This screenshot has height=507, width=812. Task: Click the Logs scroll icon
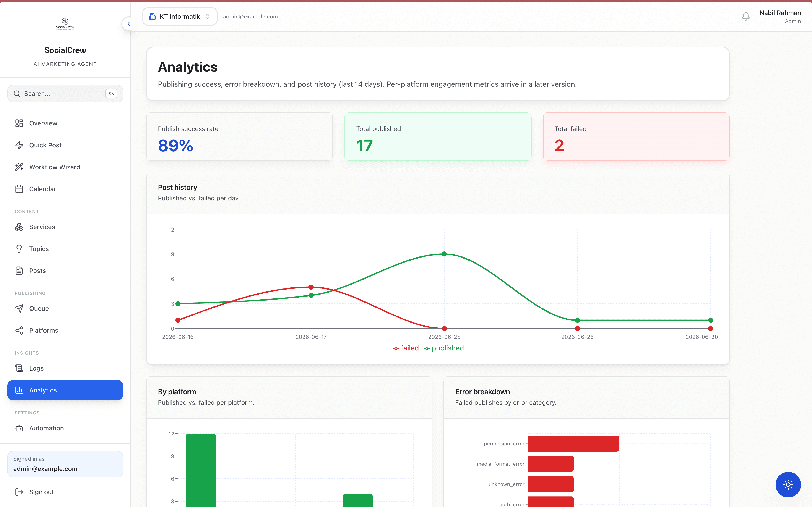point(19,368)
